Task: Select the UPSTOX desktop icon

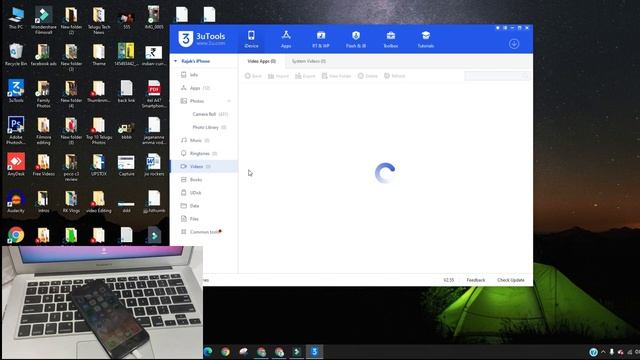Action: (99, 164)
